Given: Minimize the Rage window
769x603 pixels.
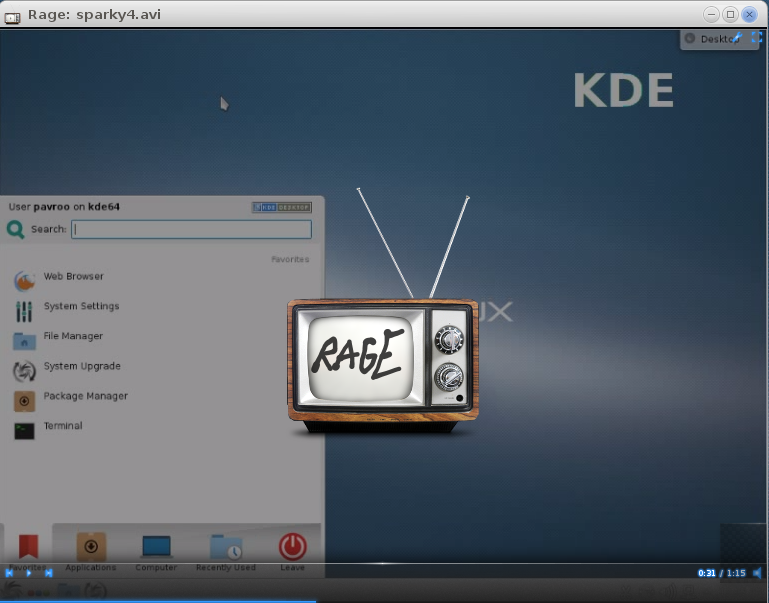Looking at the screenshot, I should click(711, 14).
